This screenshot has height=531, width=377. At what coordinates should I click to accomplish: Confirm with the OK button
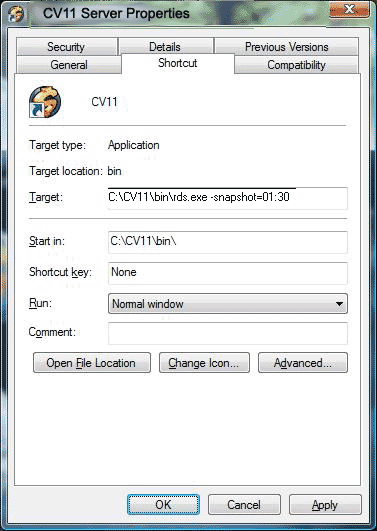pos(163,505)
